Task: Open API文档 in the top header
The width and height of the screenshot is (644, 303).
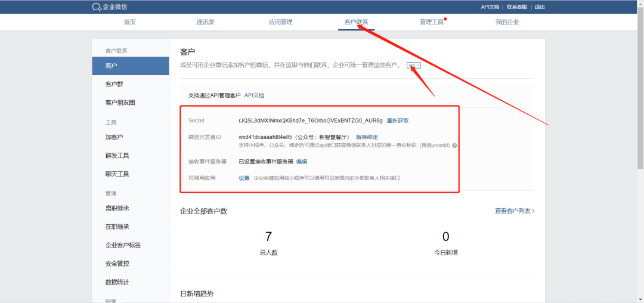Action: pyautogui.click(x=490, y=7)
